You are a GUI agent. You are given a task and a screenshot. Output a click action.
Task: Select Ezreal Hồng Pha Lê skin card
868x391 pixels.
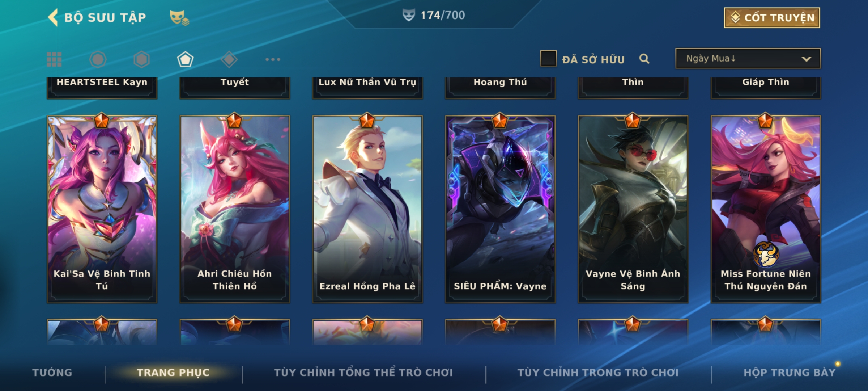click(367, 209)
